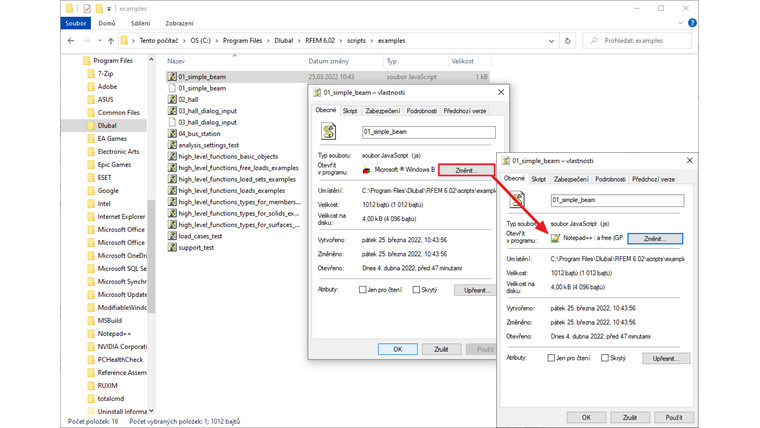This screenshot has width=760, height=428.
Task: Click Změnit button in left properties dialog
Action: tap(466, 170)
